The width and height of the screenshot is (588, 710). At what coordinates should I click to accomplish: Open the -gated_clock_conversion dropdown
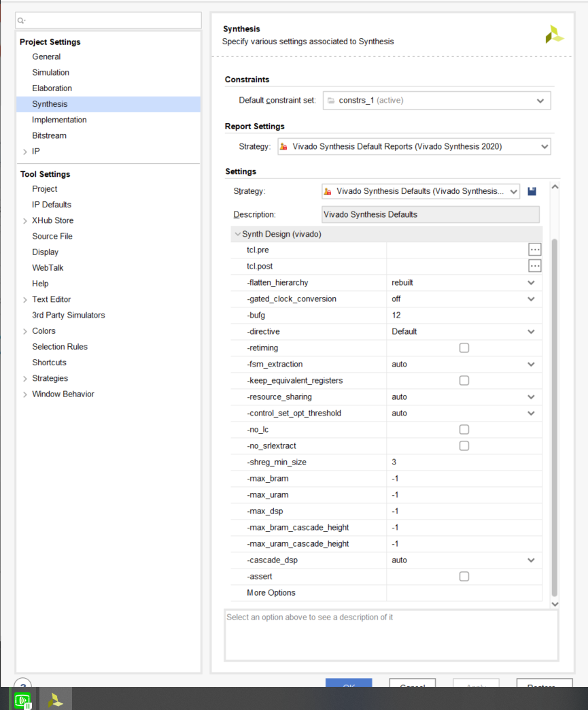[x=531, y=299]
